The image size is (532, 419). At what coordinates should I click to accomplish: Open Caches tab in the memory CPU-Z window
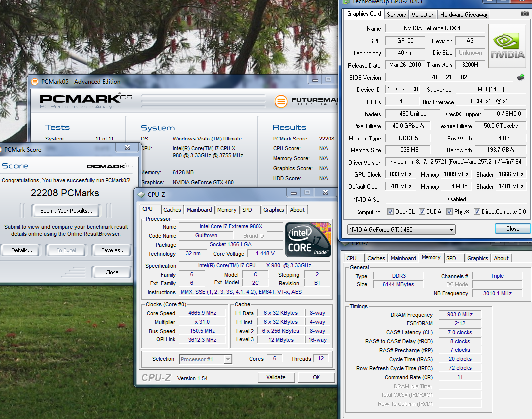376,258
